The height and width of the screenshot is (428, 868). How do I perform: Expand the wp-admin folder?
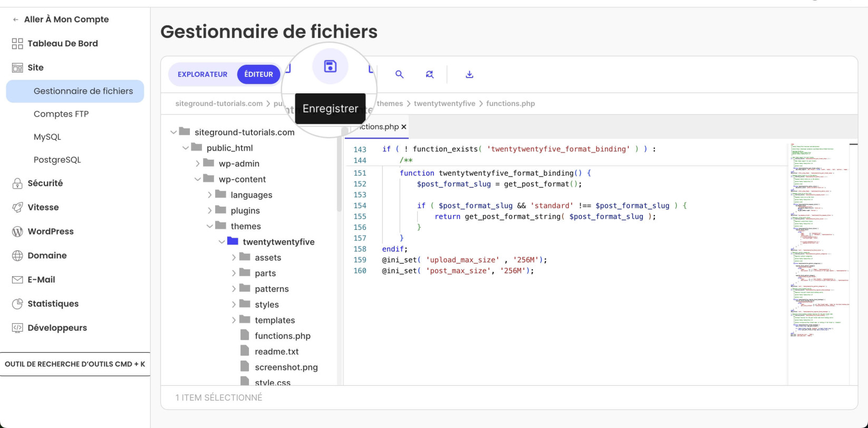point(198,163)
